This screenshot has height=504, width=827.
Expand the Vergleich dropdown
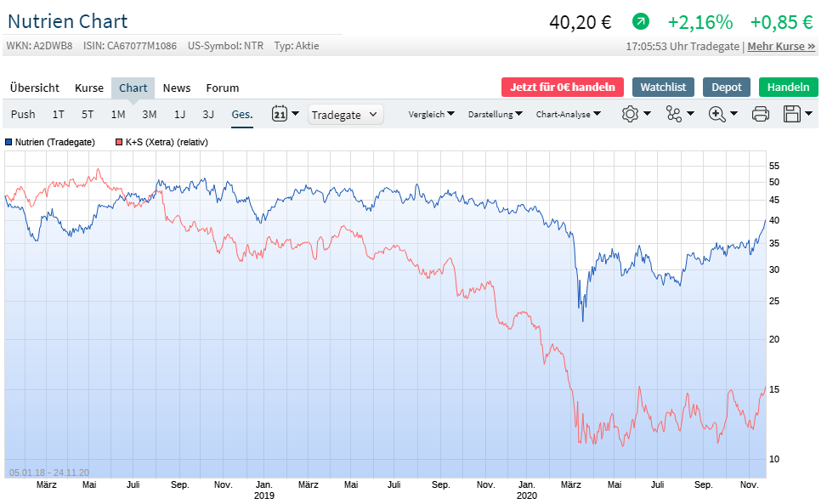click(432, 114)
